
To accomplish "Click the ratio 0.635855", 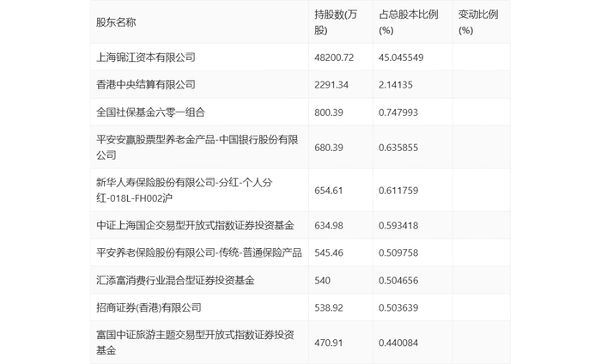I will point(398,148).
